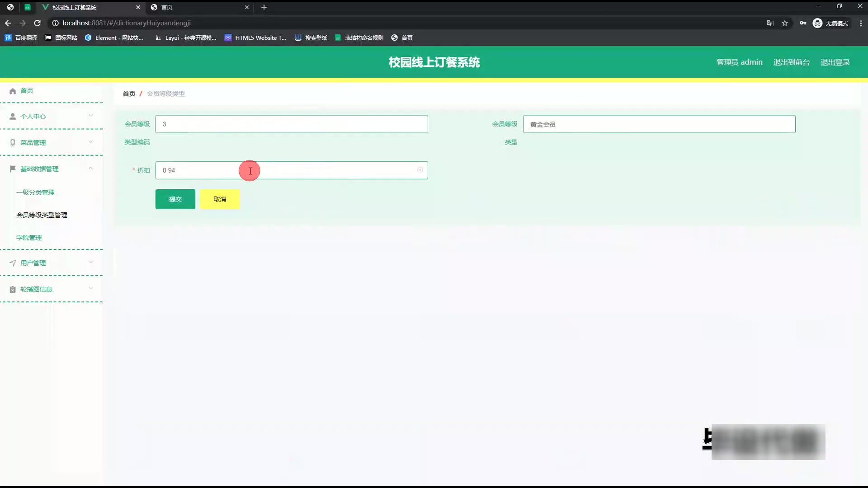Open the browser translate icon
Image resolution: width=868 pixels, height=488 pixels.
coord(770,23)
